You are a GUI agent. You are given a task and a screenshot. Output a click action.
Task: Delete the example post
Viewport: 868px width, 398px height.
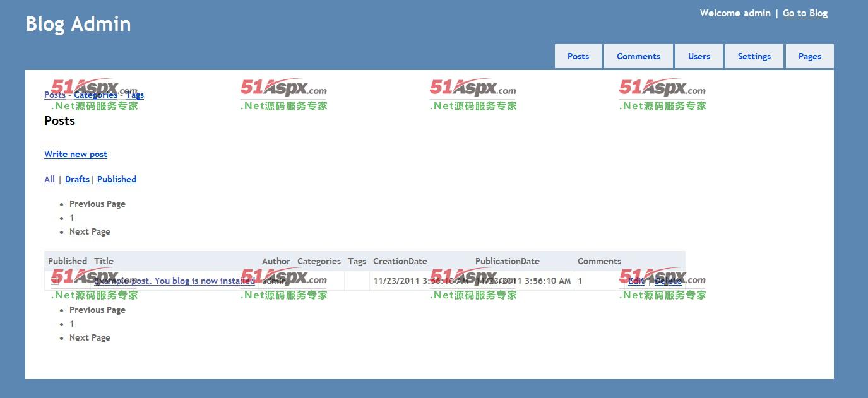pyautogui.click(x=668, y=281)
